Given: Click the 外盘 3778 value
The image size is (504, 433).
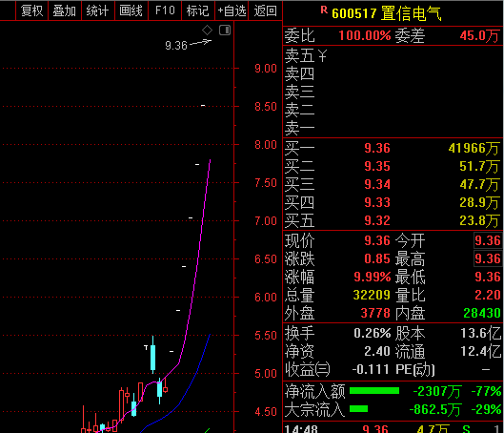Looking at the screenshot, I should click(374, 313).
